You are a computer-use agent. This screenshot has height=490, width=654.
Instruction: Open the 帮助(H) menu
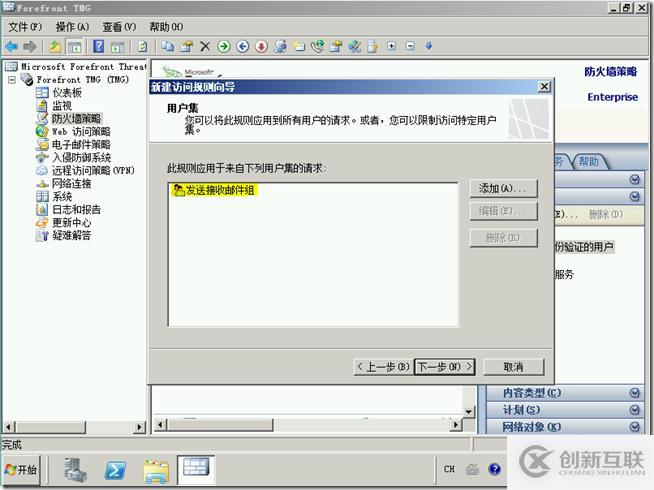click(166, 27)
